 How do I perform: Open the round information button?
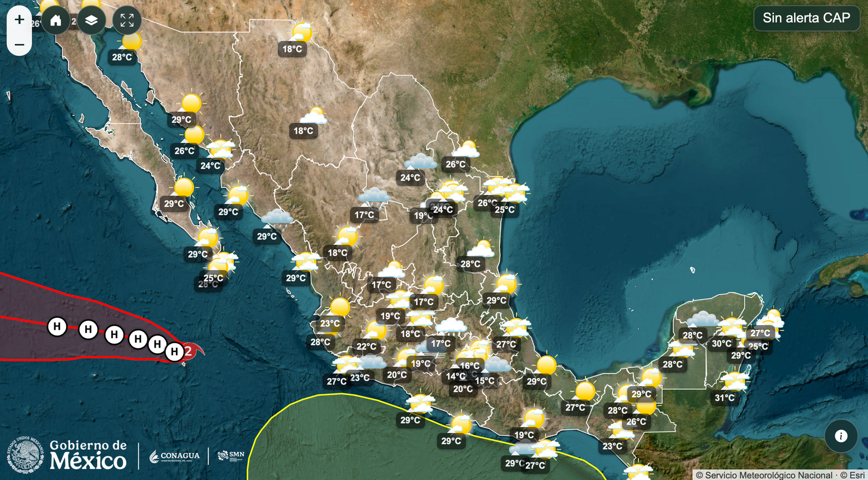coord(841,435)
